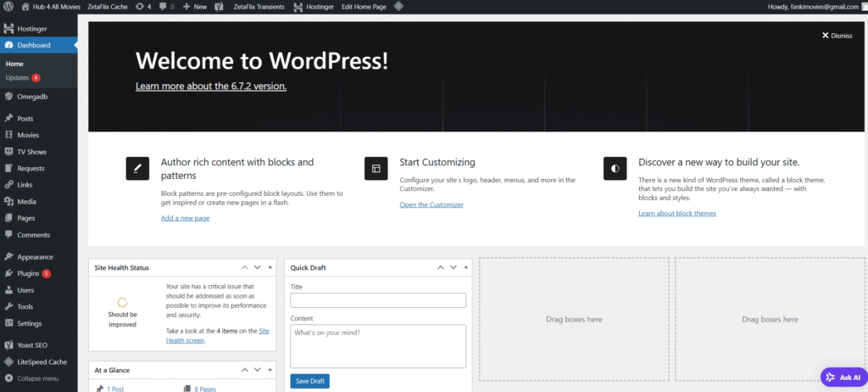Click the Save Draft button
868x392 pixels.
tap(310, 382)
